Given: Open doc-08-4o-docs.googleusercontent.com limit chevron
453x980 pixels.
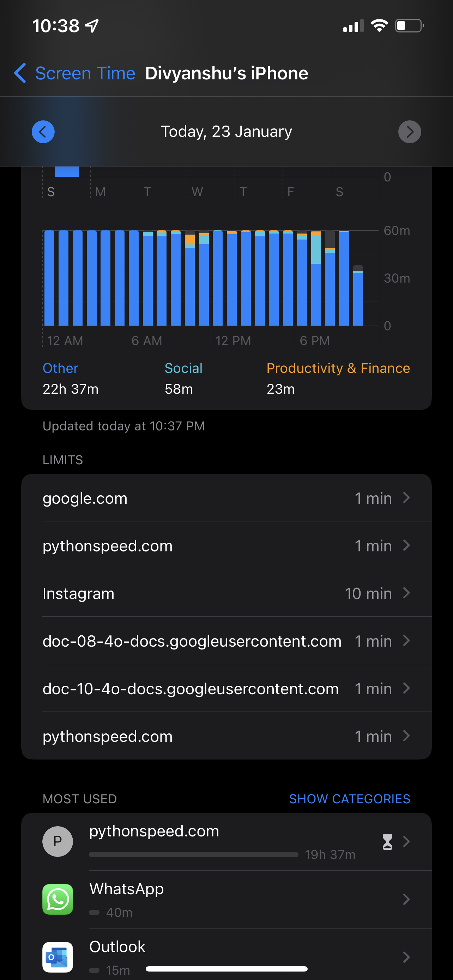Looking at the screenshot, I should click(406, 641).
